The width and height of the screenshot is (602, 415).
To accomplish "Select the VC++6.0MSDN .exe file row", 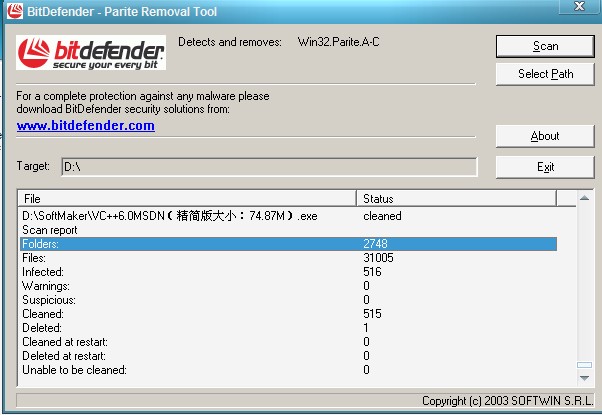I will coord(288,216).
